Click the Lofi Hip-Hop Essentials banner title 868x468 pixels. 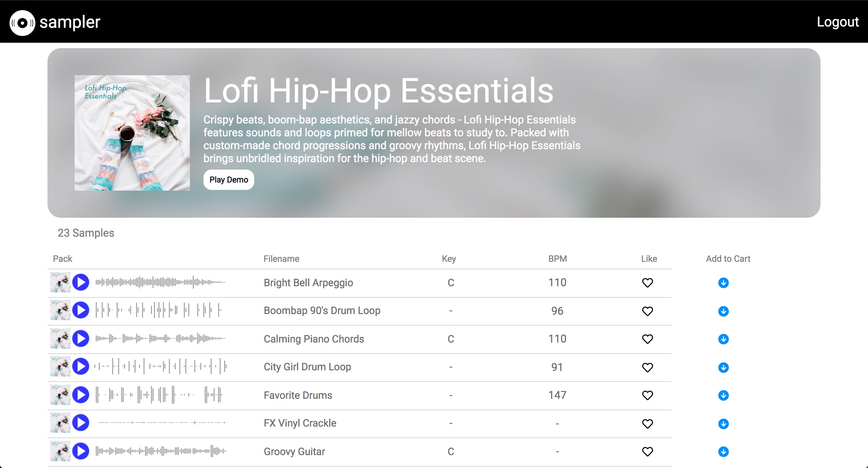[x=378, y=91]
